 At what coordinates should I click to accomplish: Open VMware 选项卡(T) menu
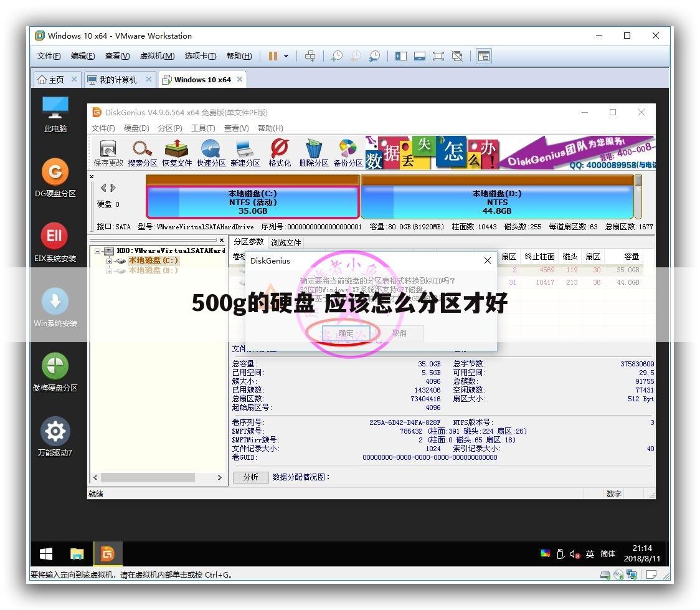click(x=201, y=56)
